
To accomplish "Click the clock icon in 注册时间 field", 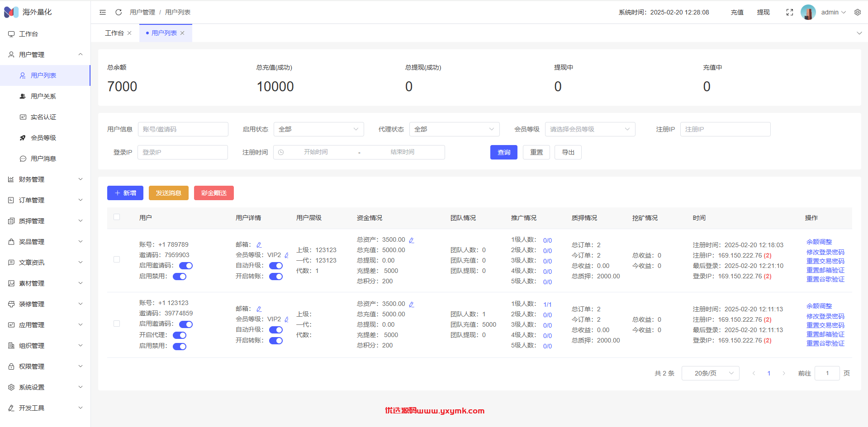I will click(281, 152).
